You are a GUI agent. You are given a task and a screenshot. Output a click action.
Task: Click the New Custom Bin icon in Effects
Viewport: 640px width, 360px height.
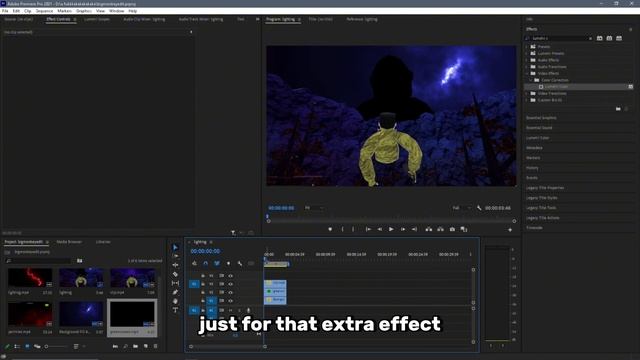point(618,109)
